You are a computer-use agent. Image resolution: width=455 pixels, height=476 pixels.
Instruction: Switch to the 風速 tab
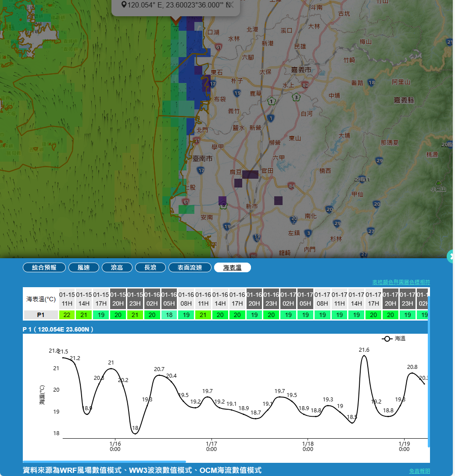tap(83, 267)
